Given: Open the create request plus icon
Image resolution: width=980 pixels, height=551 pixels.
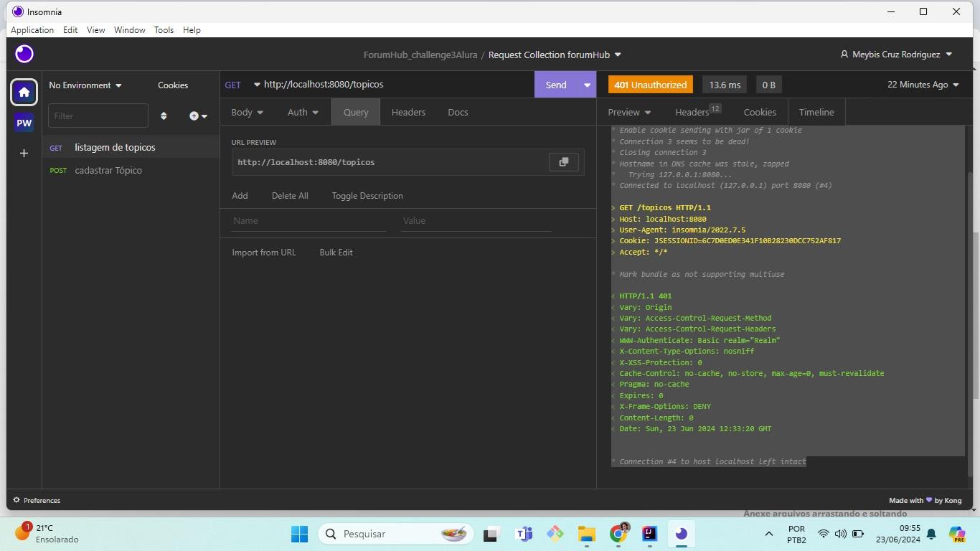Looking at the screenshot, I should coord(198,116).
